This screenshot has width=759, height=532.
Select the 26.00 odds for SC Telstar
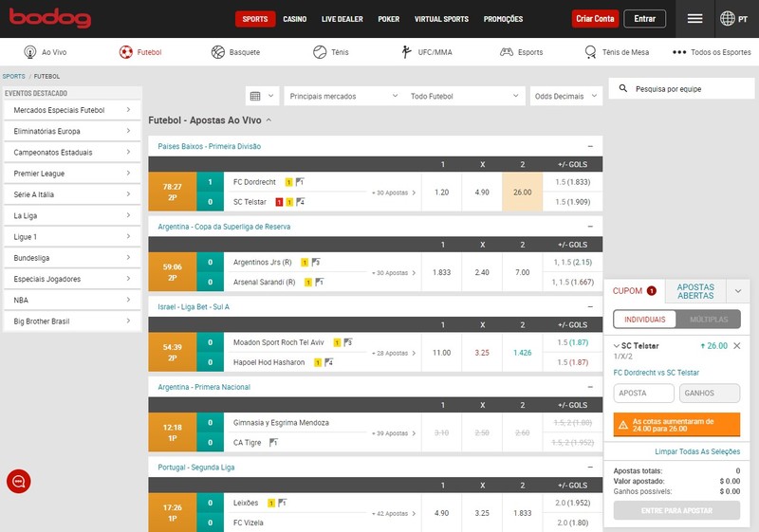pyautogui.click(x=522, y=192)
